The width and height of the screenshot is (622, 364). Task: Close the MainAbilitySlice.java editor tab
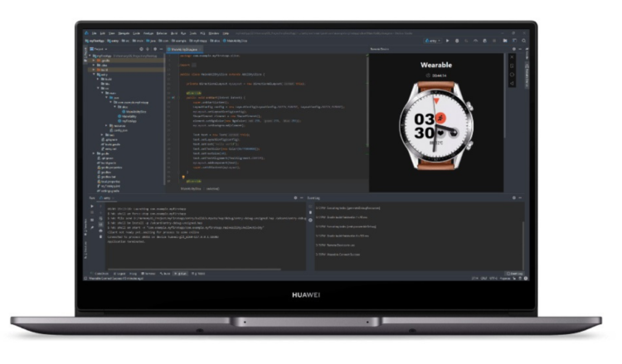[201, 50]
